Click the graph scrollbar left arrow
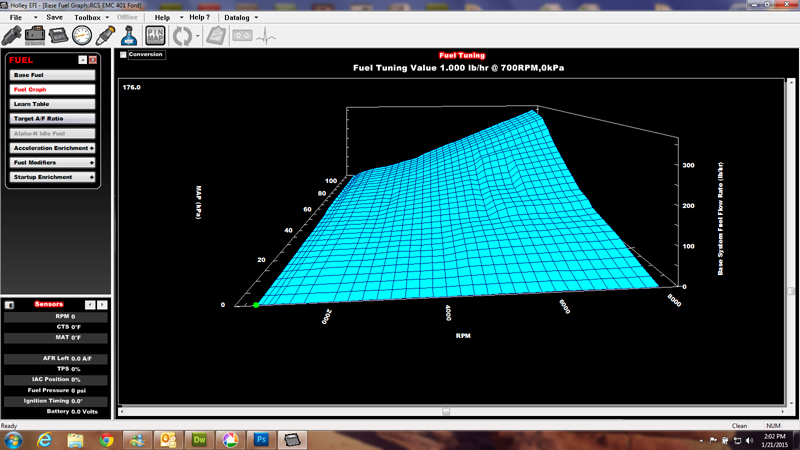This screenshot has width=800, height=450. tap(121, 411)
